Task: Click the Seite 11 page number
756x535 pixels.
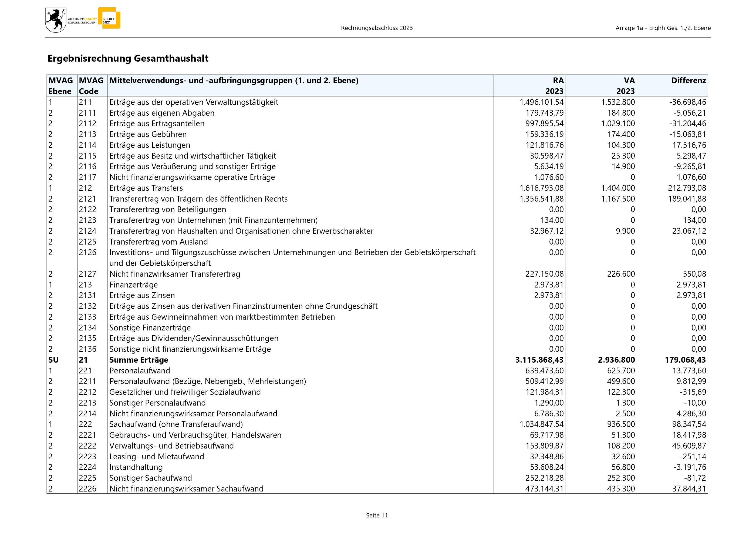Action: point(377,515)
